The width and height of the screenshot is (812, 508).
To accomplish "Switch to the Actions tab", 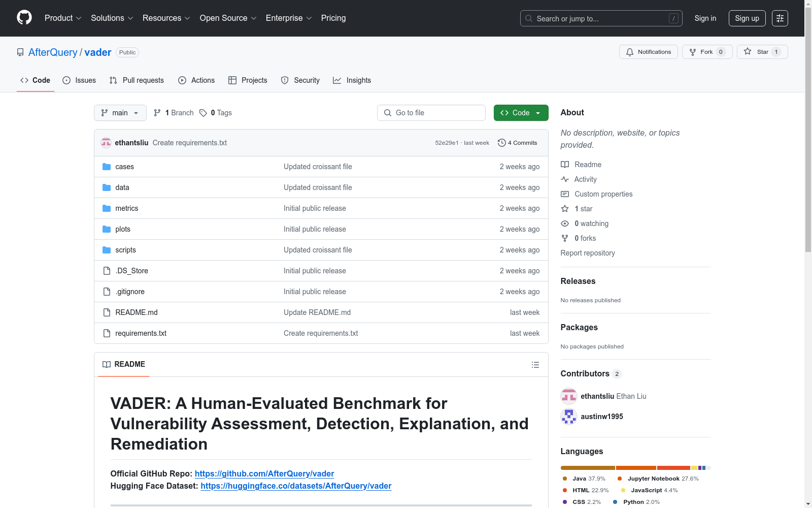I will pos(196,80).
